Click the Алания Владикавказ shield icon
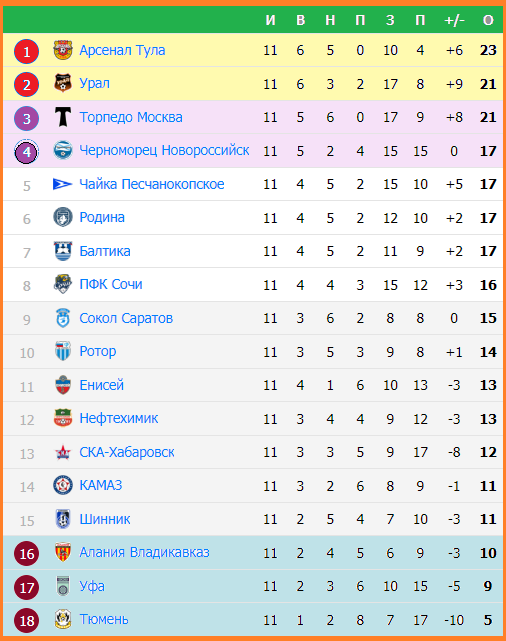The height and width of the screenshot is (641, 506). click(63, 552)
